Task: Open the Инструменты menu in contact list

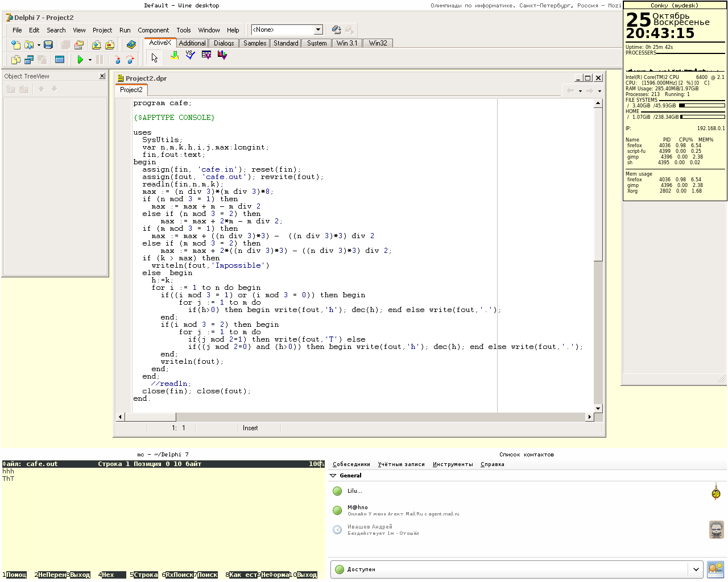Action: (453, 464)
